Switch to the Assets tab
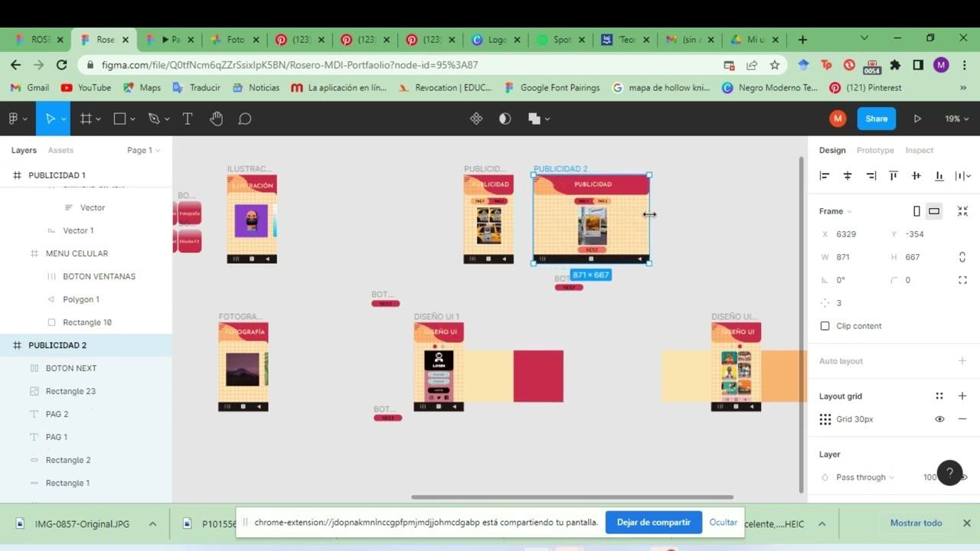Screen dimensions: 980x551 pos(60,150)
